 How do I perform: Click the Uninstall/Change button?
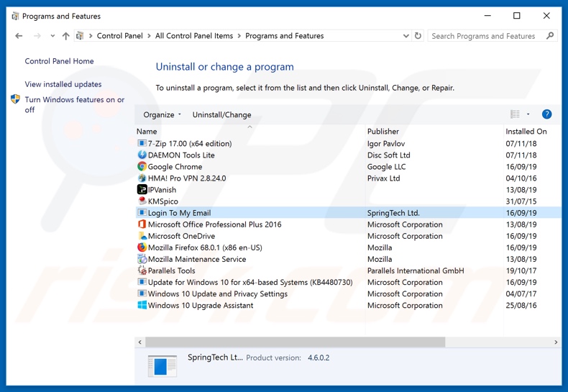(221, 114)
